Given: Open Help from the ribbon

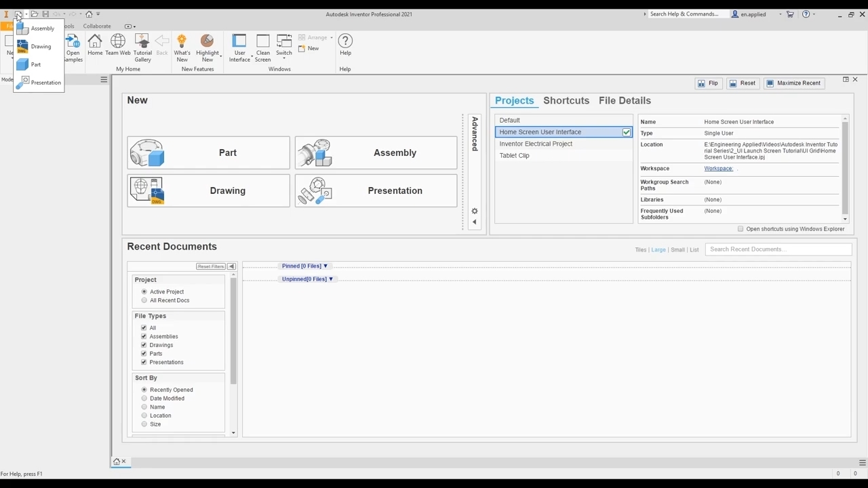Looking at the screenshot, I should click(345, 45).
